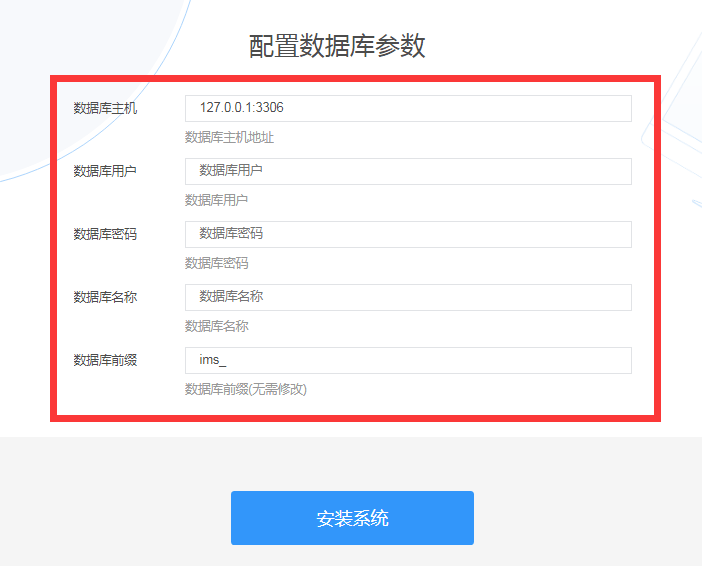Focus the 数据库前缀 field containing ims_
702x566 pixels.
point(408,360)
